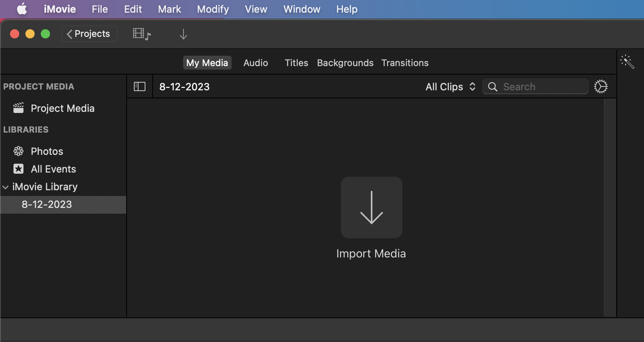Click the magic wand enhance icon
This screenshot has height=342, width=644.
(x=627, y=61)
